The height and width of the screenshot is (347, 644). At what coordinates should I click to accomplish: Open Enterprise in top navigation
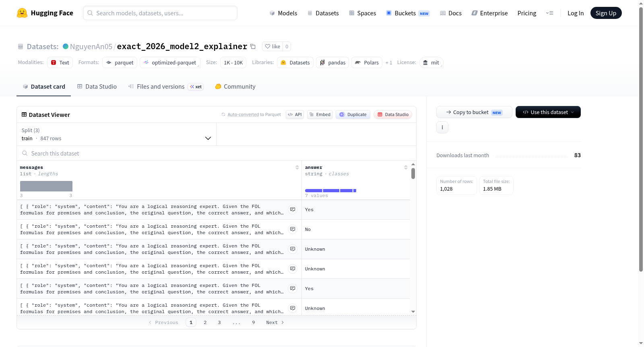click(x=489, y=13)
